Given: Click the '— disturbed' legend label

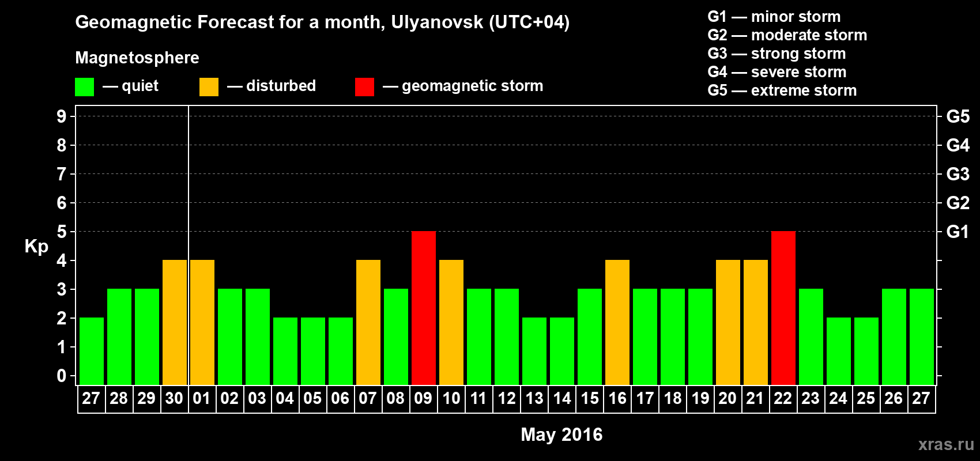Looking at the screenshot, I should tap(272, 86).
